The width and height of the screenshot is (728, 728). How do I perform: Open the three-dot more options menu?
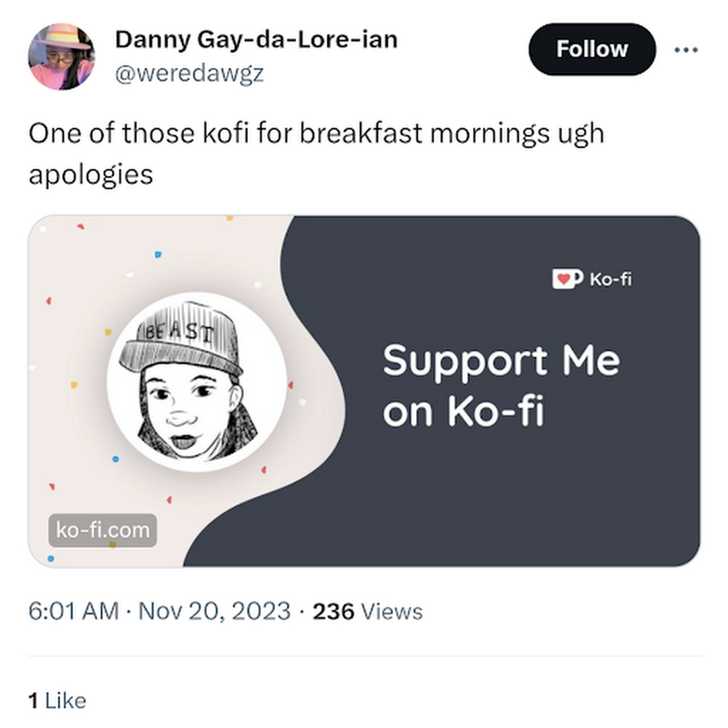(686, 50)
